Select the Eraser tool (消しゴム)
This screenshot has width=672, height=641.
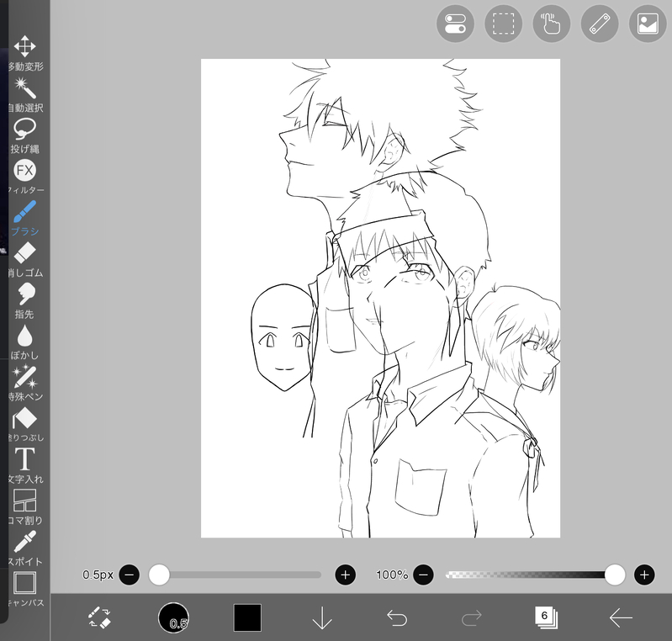point(25,259)
